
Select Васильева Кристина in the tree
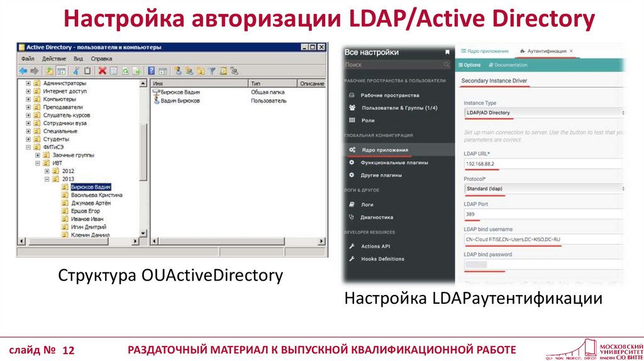[96, 195]
